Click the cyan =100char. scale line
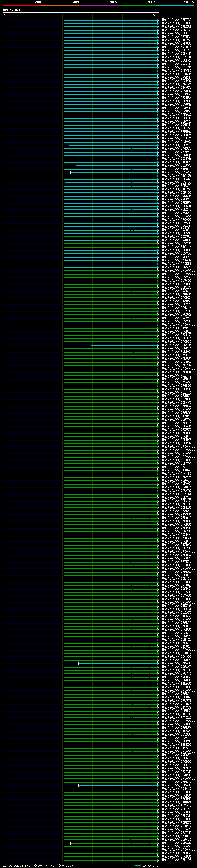The image size is (197, 868). [137, 866]
